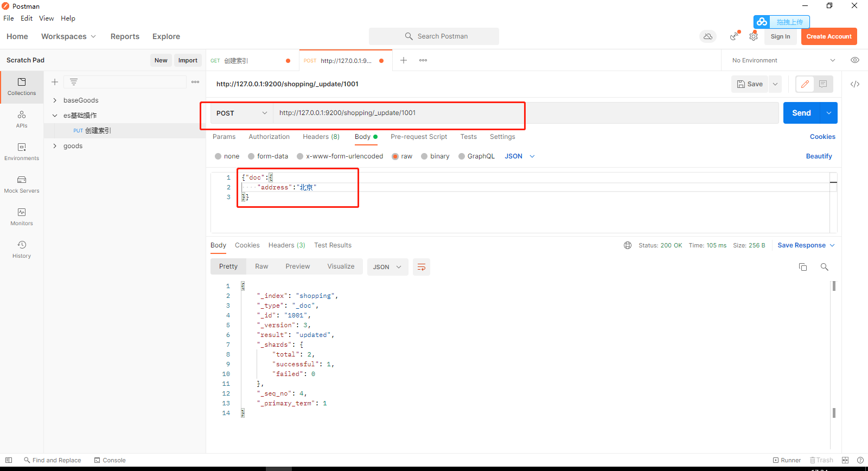Open the Monitors sidebar panel
This screenshot has height=471, width=868.
(x=22, y=217)
